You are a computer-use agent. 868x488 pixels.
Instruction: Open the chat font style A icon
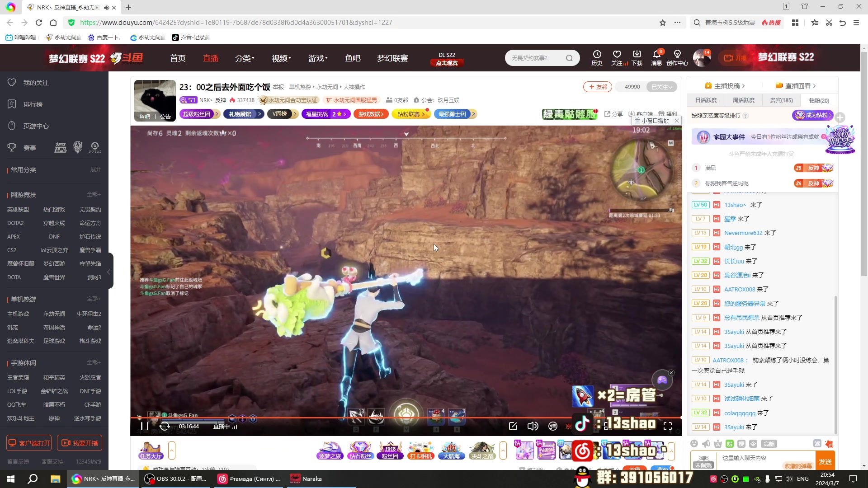717,444
